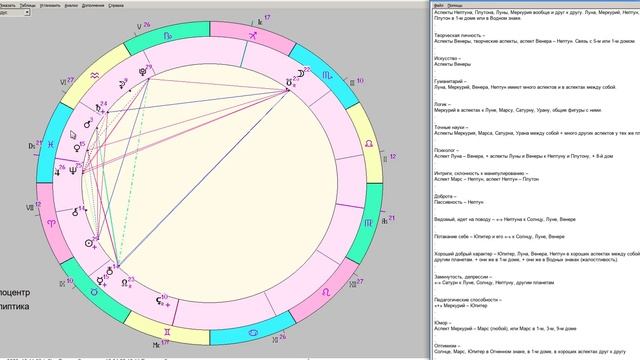The width and height of the screenshot is (640, 360).
Task: Click the line starting 'Ведомый, идет на поводу'
Action: (505, 219)
